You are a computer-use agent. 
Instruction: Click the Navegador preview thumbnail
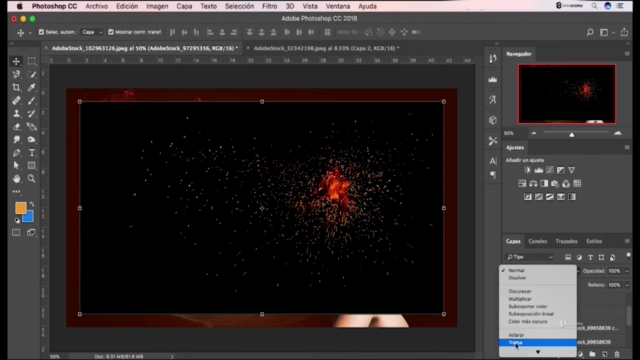[567, 94]
